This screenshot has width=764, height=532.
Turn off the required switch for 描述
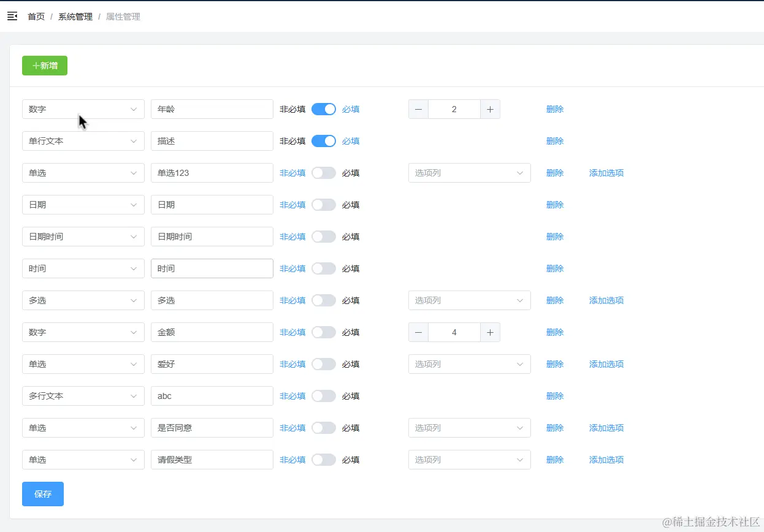(324, 141)
